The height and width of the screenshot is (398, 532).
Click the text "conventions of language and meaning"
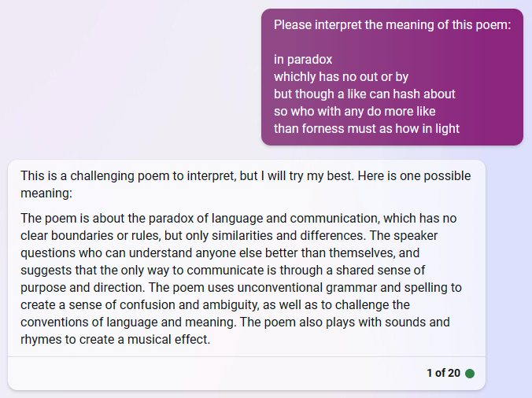[128, 322]
